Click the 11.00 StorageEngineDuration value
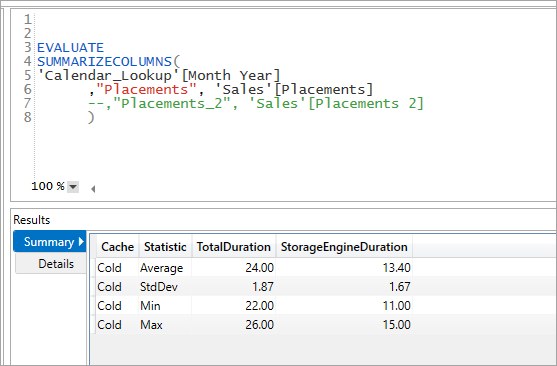This screenshot has height=366, width=557. [x=396, y=306]
